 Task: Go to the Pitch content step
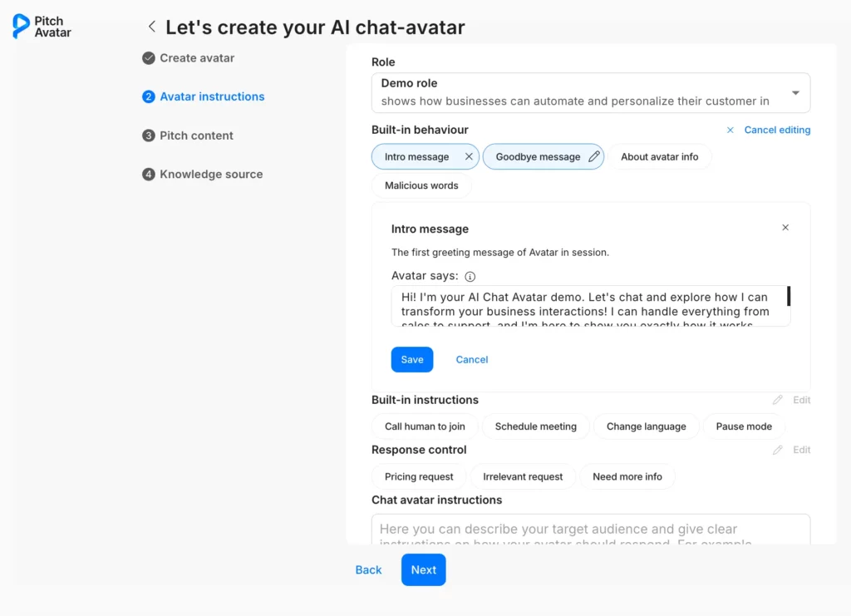196,136
